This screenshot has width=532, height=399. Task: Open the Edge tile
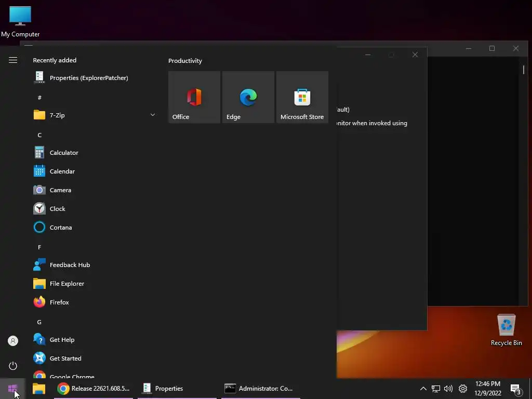click(x=248, y=97)
